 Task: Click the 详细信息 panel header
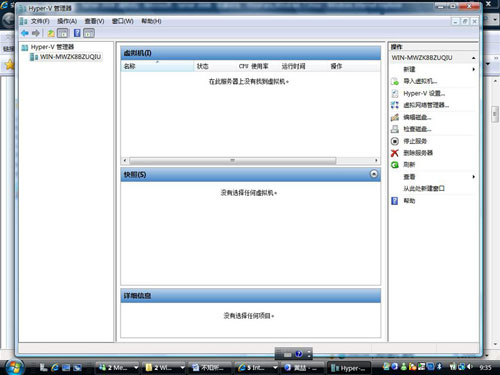click(251, 296)
